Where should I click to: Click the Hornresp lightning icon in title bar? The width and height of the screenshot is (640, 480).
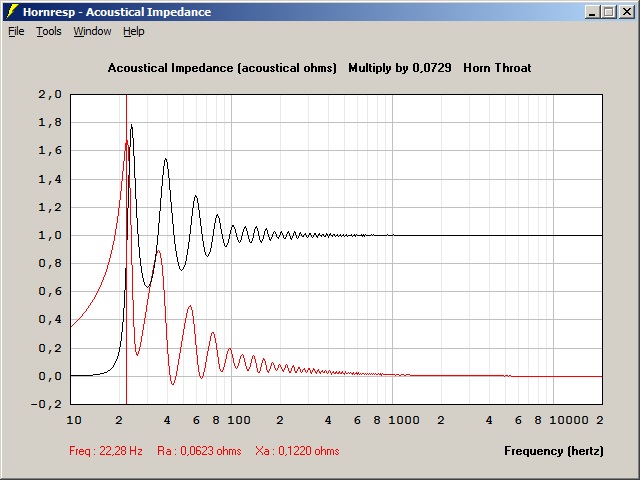point(12,12)
